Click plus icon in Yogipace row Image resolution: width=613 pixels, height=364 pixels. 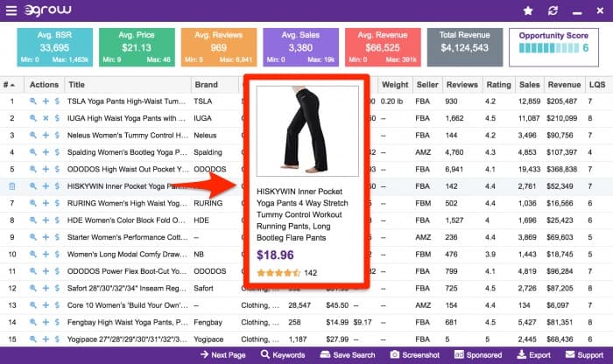(46, 339)
